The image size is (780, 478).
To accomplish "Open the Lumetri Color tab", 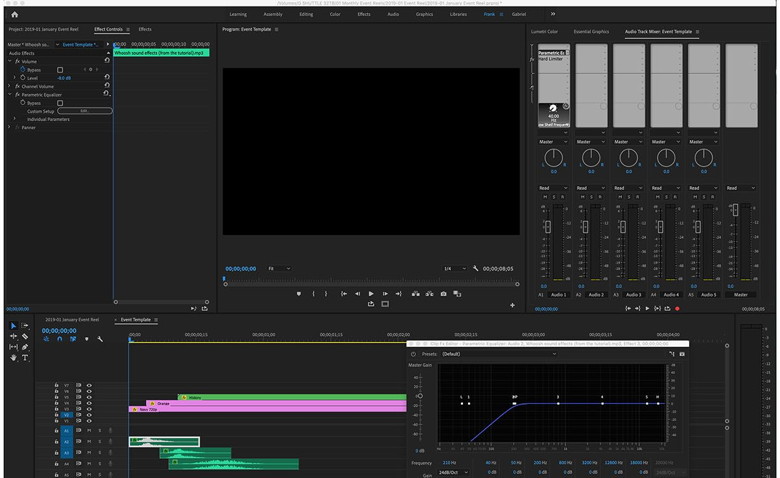I will point(545,32).
